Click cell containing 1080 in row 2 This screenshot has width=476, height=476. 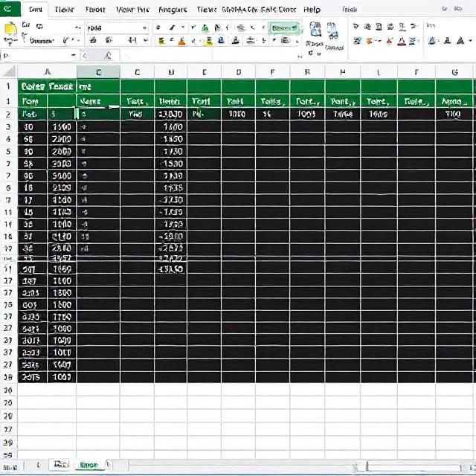click(238, 114)
